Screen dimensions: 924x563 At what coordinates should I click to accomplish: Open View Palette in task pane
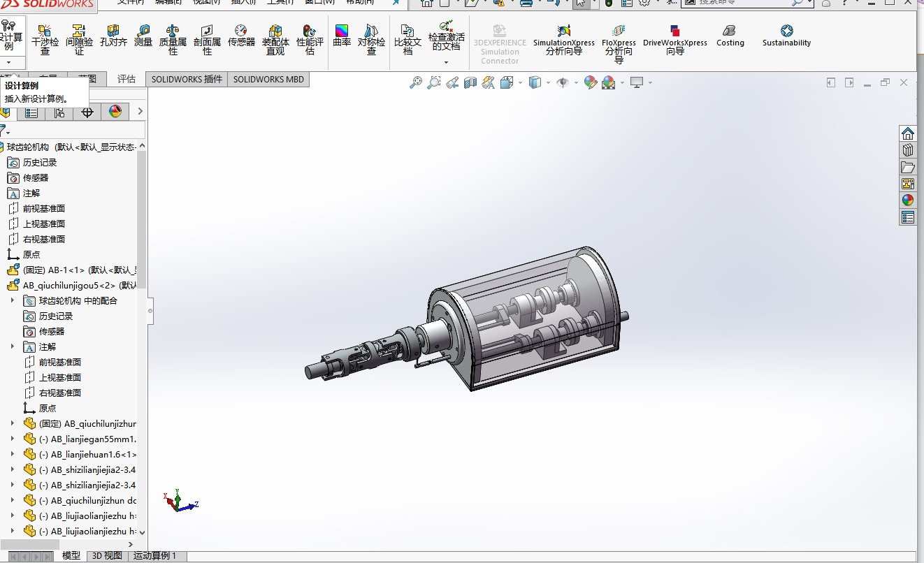pyautogui.click(x=908, y=184)
